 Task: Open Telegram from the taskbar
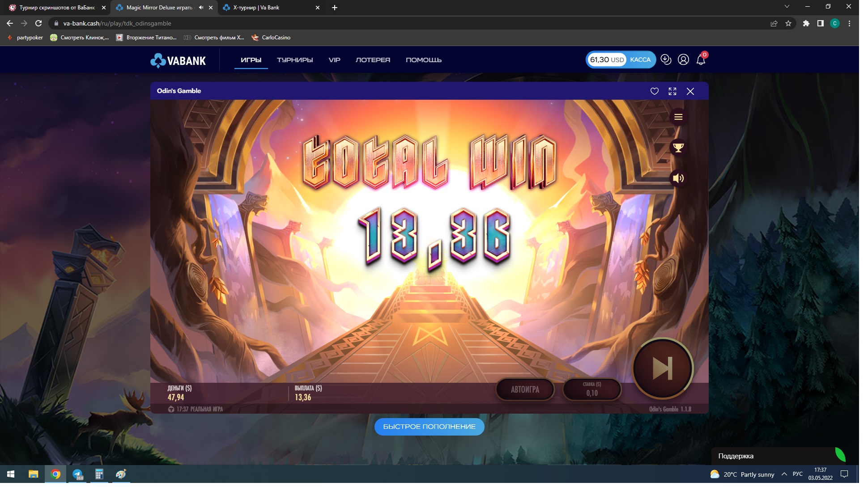[77, 474]
